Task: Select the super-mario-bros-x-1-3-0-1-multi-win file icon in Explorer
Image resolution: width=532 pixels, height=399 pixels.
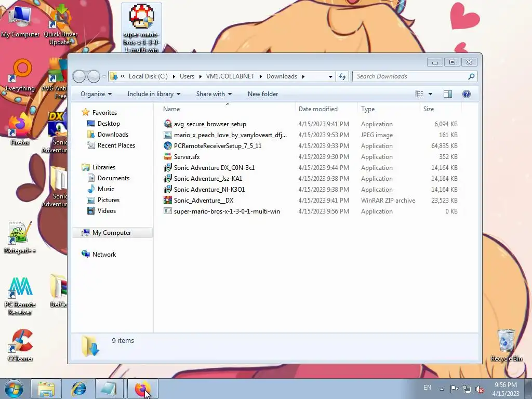Action: pos(168,211)
